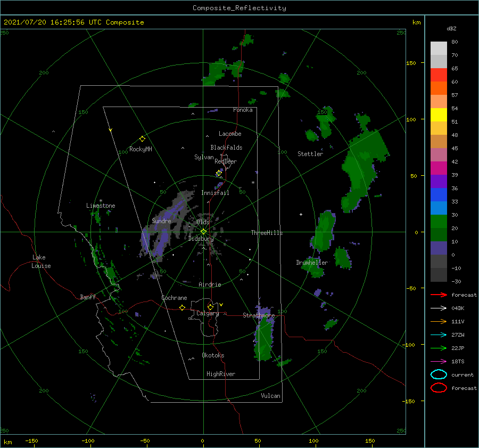The image size is (479, 448).
Task: Click the yellow 100 tick on right axis
Action: (411, 119)
